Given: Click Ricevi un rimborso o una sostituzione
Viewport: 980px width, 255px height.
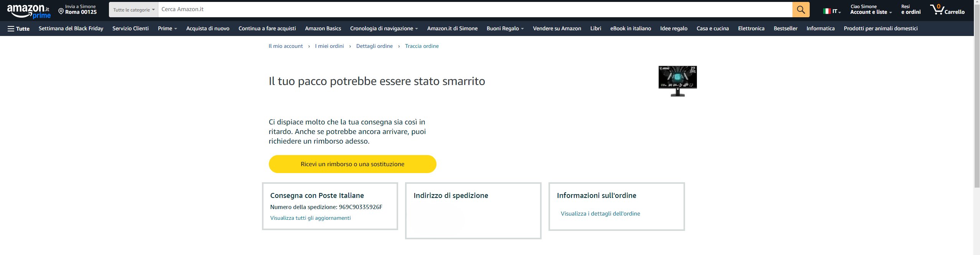Looking at the screenshot, I should tap(352, 164).
